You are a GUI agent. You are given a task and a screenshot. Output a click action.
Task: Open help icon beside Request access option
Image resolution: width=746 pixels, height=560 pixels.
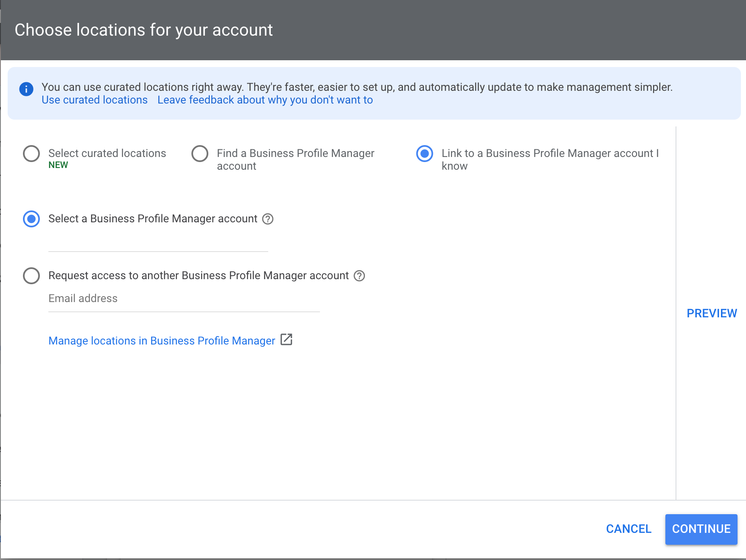click(359, 276)
